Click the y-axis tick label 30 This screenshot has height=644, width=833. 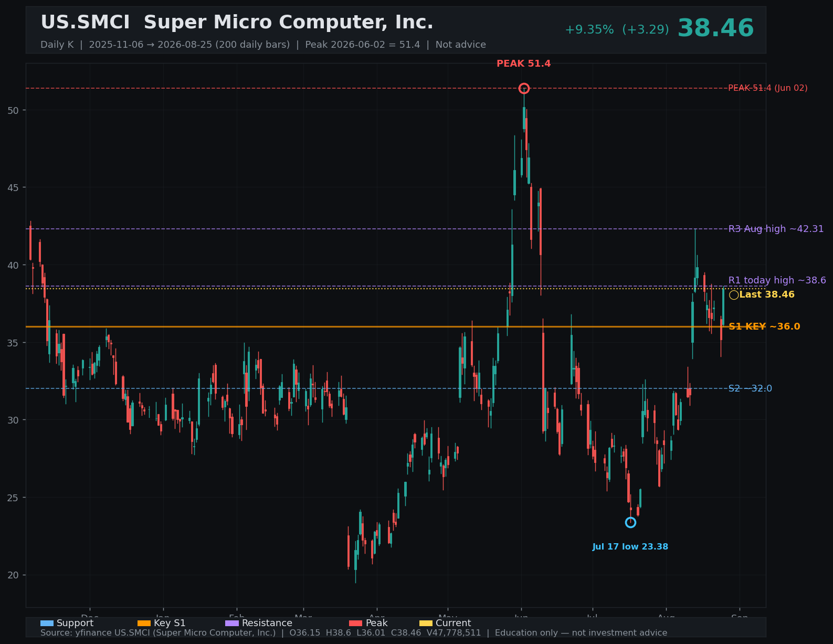pyautogui.click(x=13, y=420)
